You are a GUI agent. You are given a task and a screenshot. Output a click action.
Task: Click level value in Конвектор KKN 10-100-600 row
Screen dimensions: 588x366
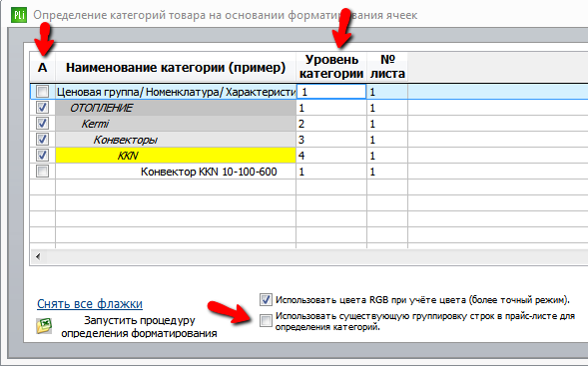[331, 172]
